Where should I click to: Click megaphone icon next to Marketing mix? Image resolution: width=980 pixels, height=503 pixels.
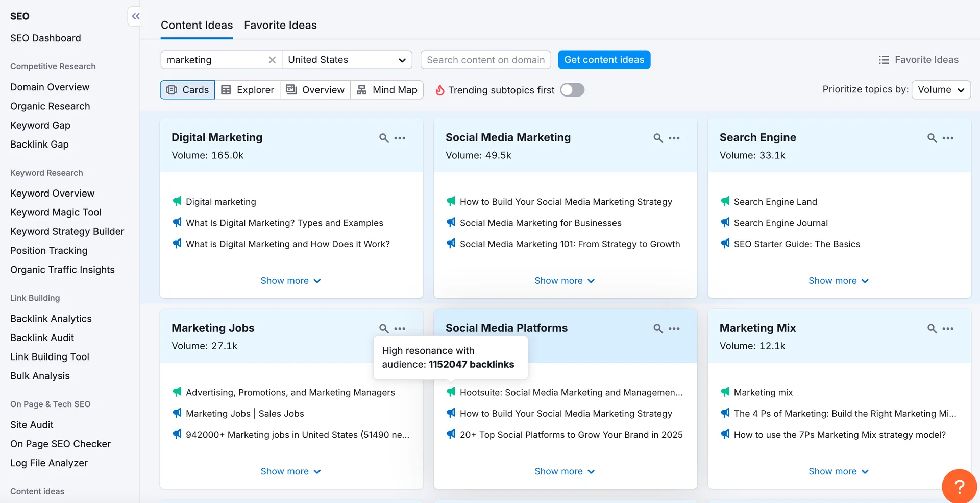click(x=725, y=392)
